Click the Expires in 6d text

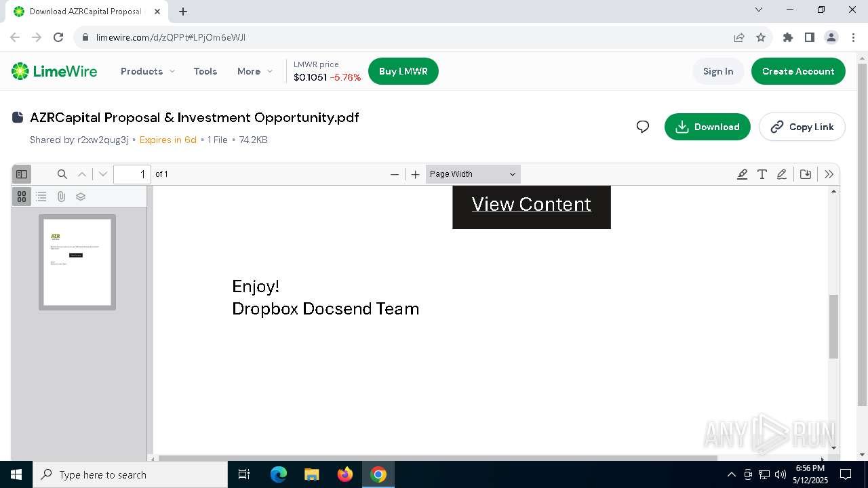tap(168, 140)
